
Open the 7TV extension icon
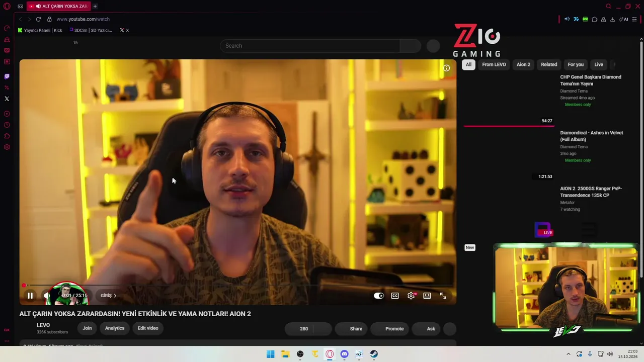tap(576, 19)
